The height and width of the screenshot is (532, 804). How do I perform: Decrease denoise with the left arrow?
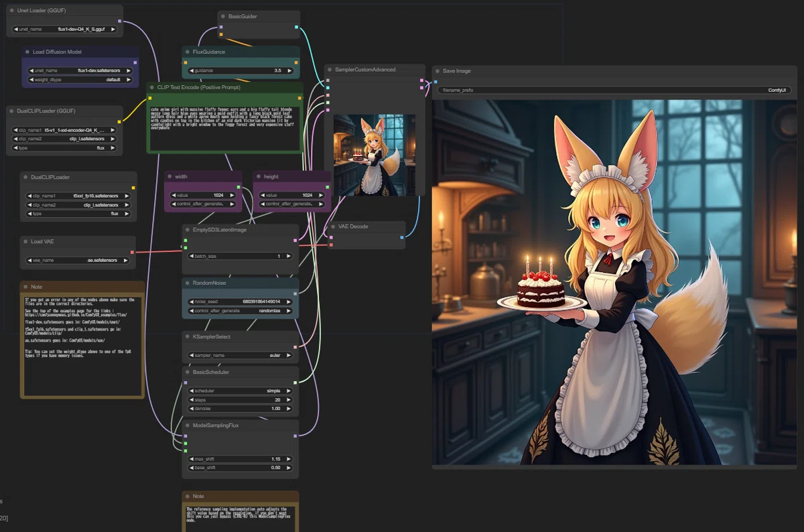click(x=191, y=408)
